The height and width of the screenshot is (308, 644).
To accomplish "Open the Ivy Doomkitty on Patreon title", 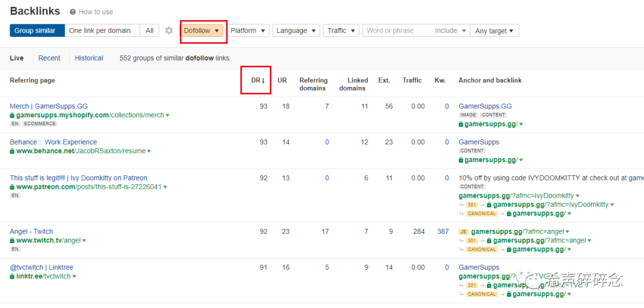I will 79,178.
